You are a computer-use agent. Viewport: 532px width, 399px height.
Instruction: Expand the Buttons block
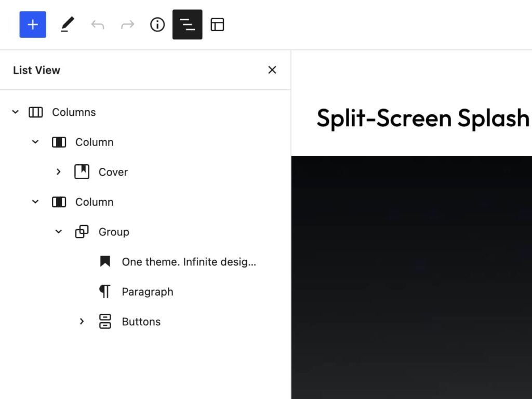(x=82, y=322)
